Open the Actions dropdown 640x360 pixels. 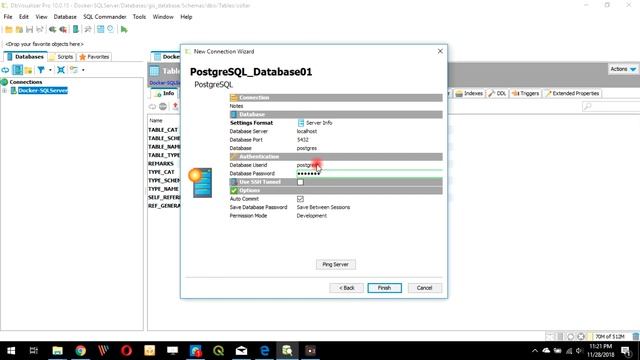623,69
